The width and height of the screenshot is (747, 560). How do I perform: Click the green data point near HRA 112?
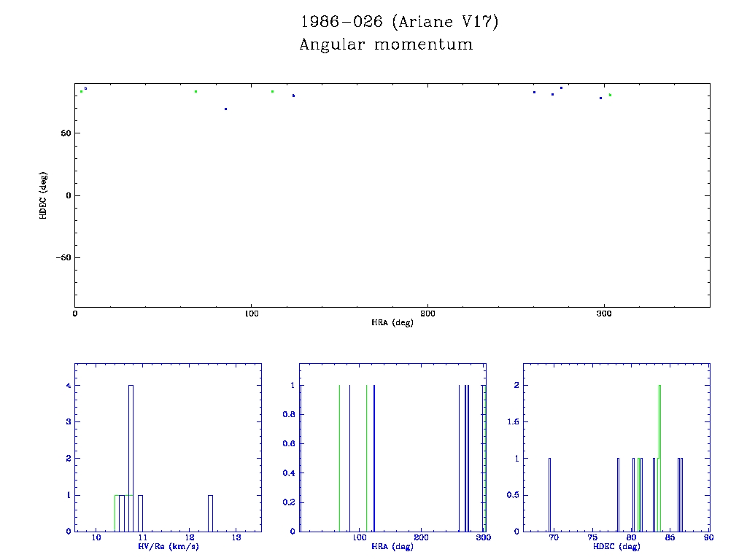[x=272, y=91]
